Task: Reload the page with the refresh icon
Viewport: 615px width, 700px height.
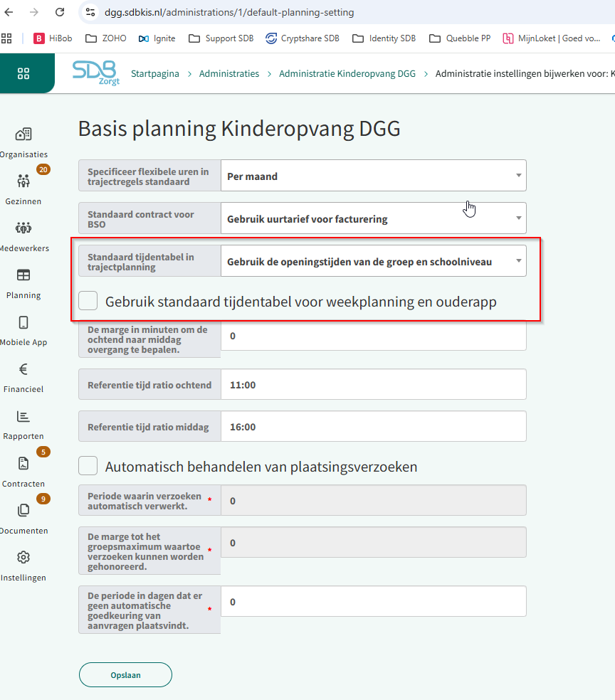Action: [x=60, y=12]
